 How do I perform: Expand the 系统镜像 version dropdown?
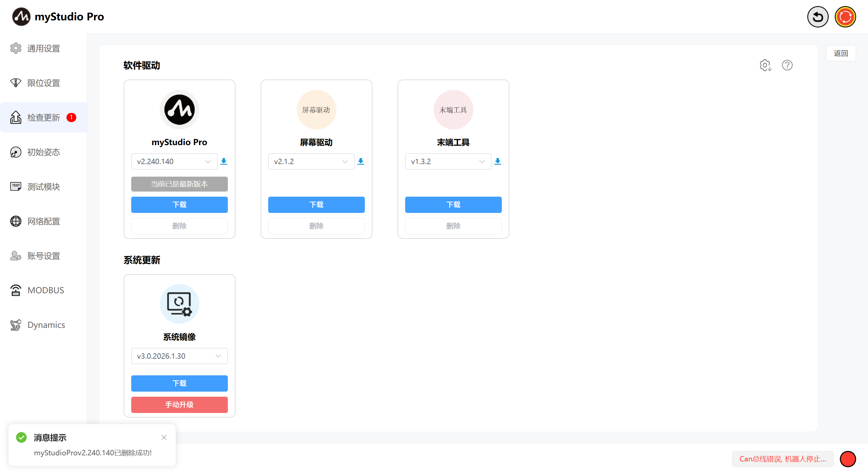[179, 356]
